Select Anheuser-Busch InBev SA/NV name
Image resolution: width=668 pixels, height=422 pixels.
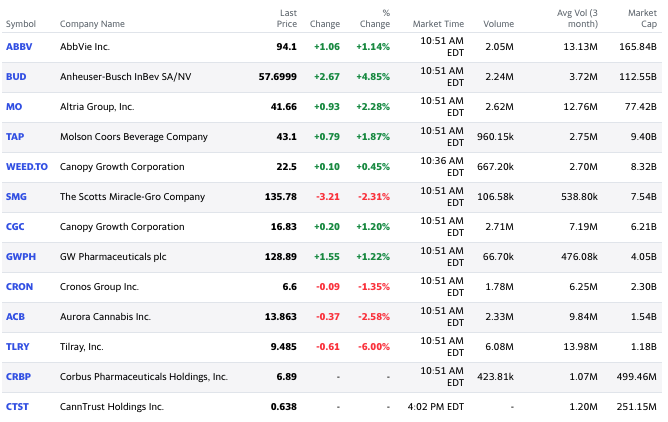126,77
